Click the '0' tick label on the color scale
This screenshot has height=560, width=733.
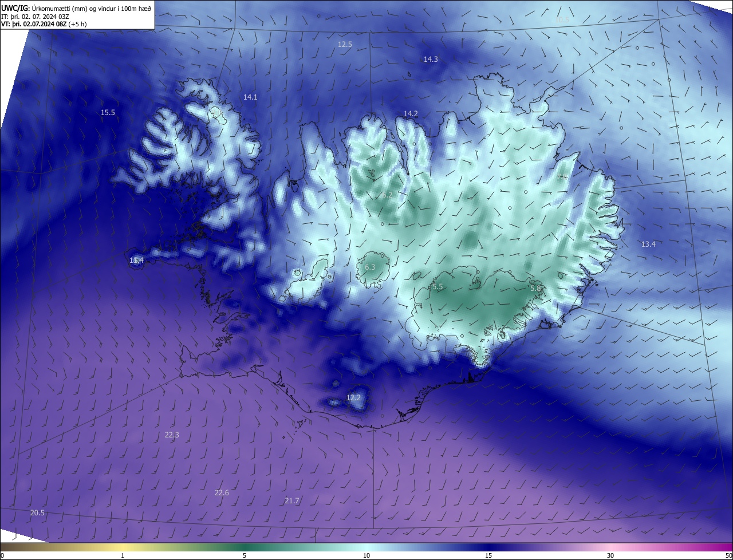pyautogui.click(x=2, y=555)
